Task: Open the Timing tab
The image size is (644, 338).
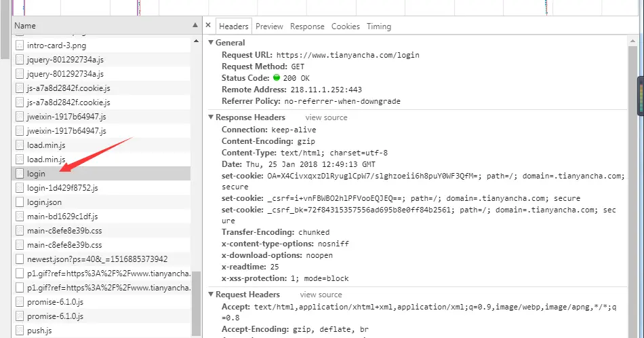Action: (x=379, y=26)
